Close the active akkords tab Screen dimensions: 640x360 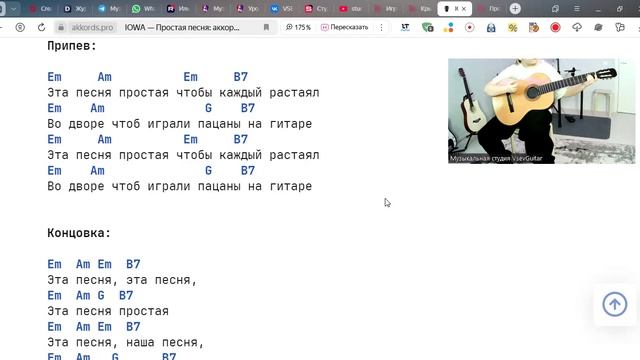click(x=464, y=9)
